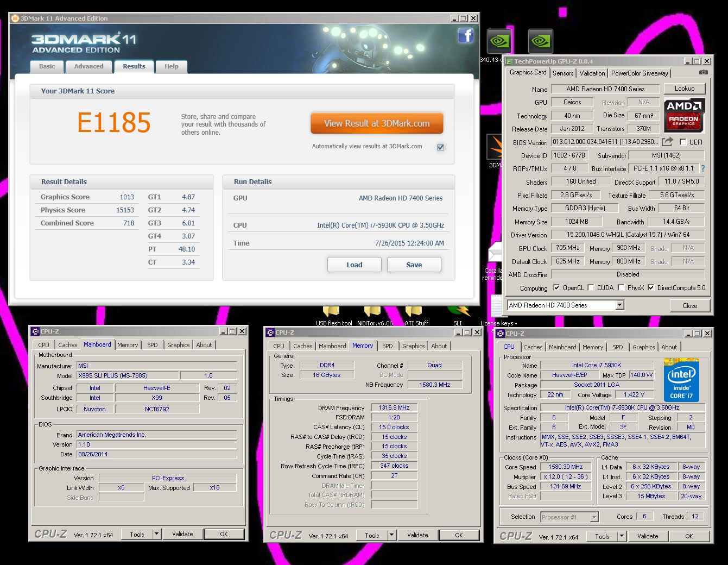Screen dimensions: 728x565
Task: Open the Sensors tab in GPU-Z
Action: point(563,73)
